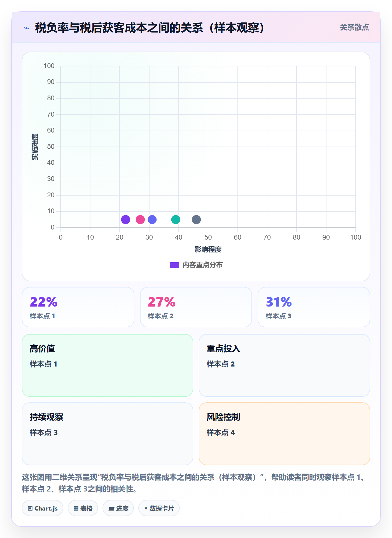Select the 持续观察 quadrant card
Image resolution: width=392 pixels, height=538 pixels.
coord(108,434)
